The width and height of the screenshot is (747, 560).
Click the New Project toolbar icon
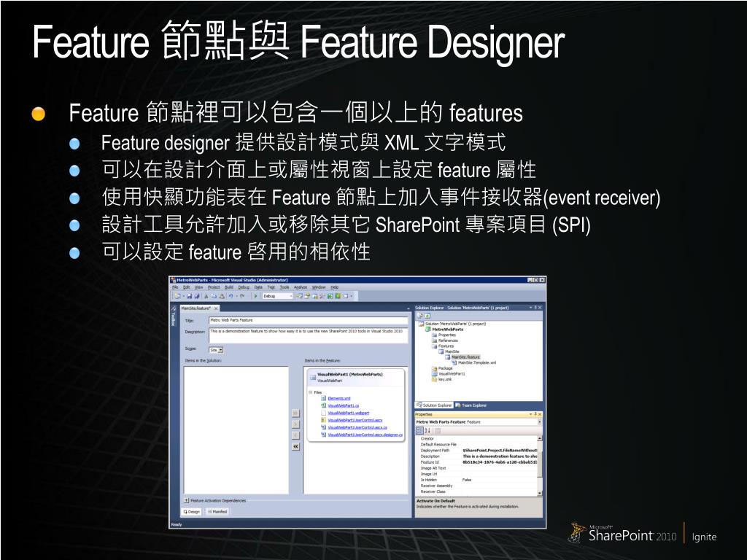[177, 296]
